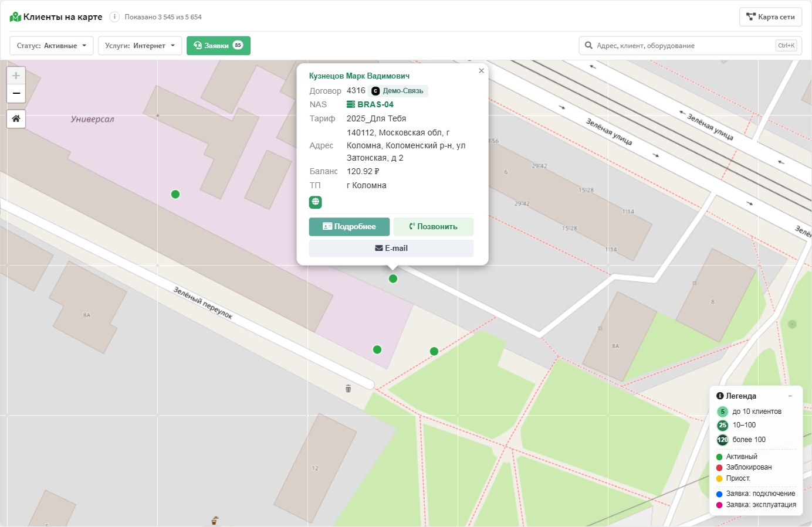
Task: Click the Подробнее button in popup
Action: pos(349,227)
